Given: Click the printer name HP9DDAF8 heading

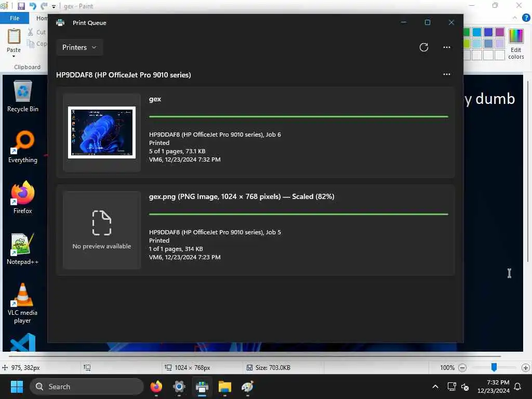Looking at the screenshot, I should tap(124, 75).
